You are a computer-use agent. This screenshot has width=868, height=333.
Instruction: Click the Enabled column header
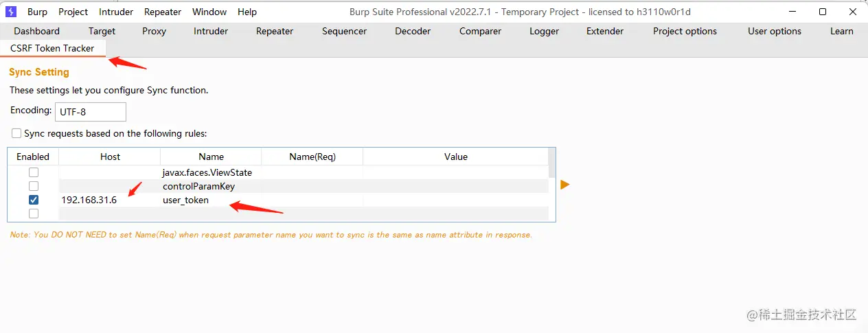click(33, 157)
